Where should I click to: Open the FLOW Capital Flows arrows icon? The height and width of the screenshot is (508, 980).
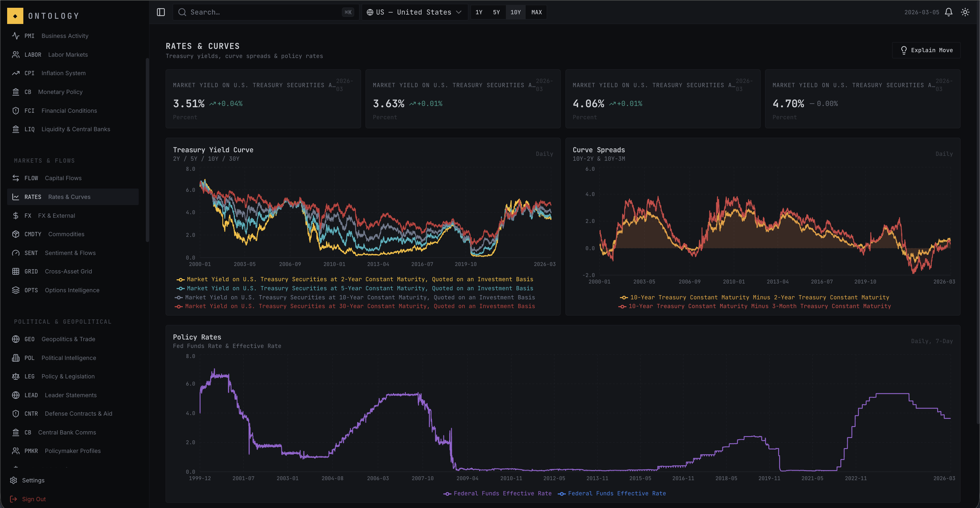(16, 178)
